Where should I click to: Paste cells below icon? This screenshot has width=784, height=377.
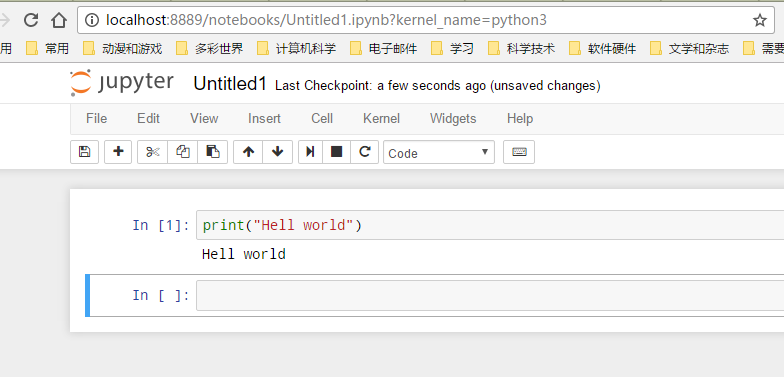pyautogui.click(x=212, y=152)
